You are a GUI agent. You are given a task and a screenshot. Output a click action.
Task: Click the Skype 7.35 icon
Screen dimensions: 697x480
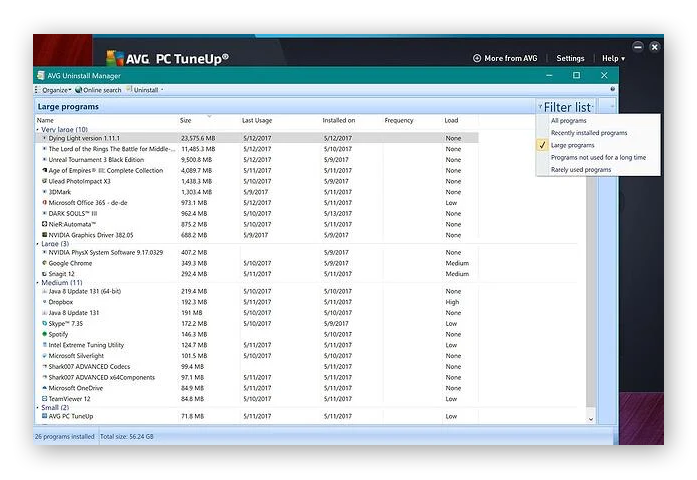[x=44, y=323]
